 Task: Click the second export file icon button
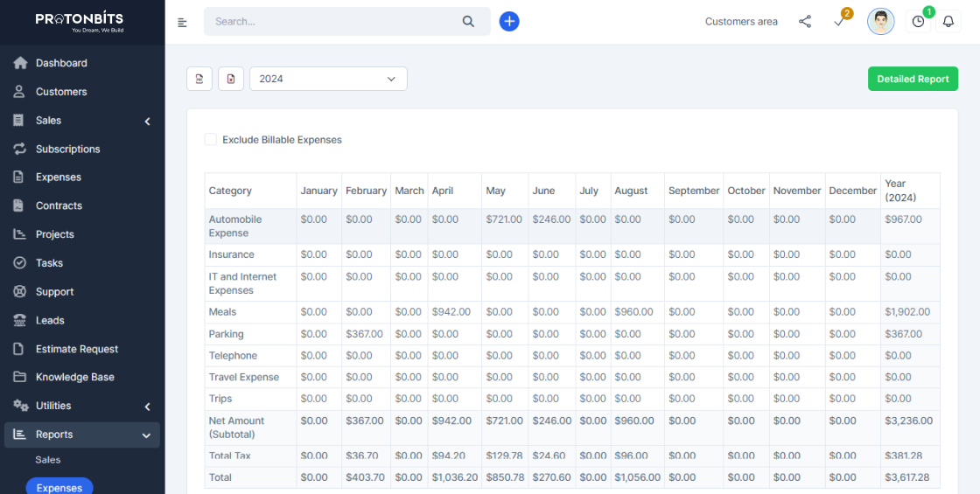coord(231,79)
